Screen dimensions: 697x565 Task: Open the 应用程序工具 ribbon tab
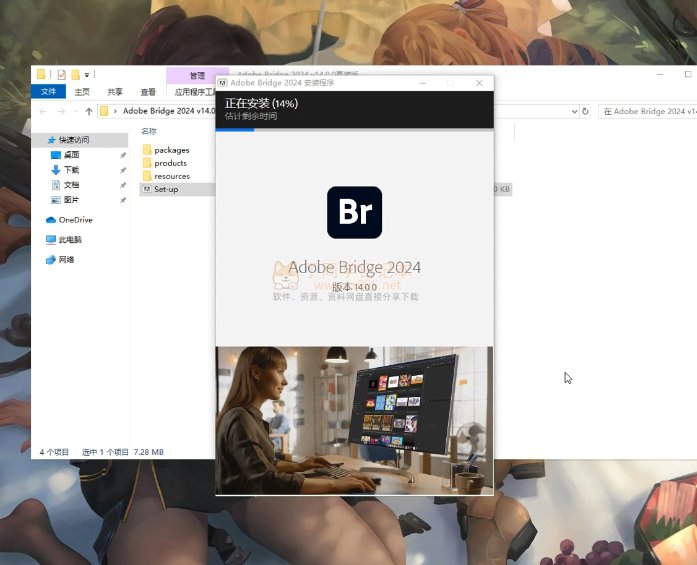click(194, 92)
